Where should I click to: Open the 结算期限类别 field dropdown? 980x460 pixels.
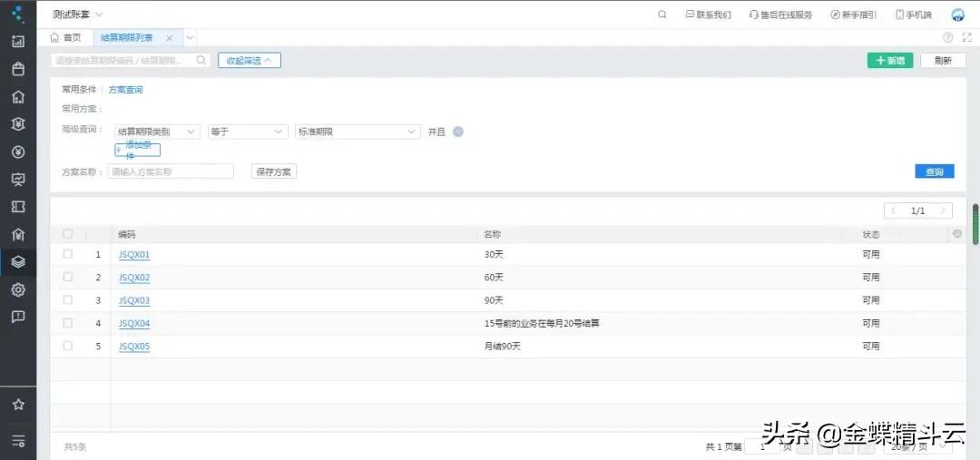[158, 132]
